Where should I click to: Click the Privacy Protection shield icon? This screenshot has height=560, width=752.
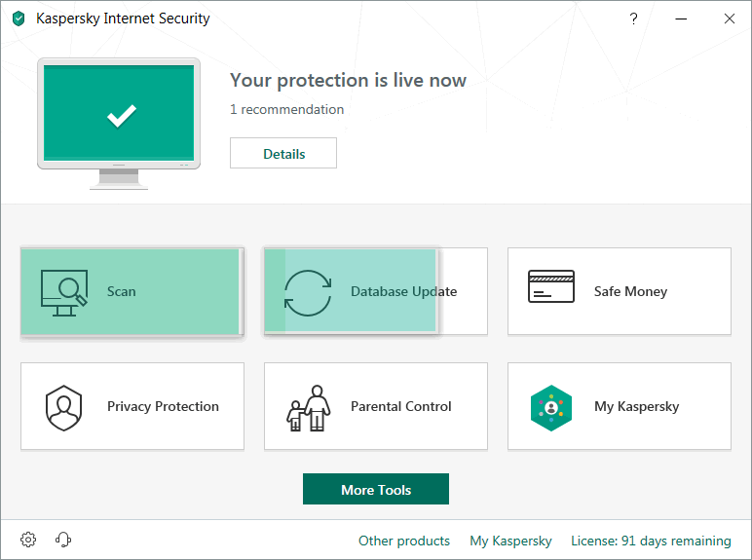(x=63, y=408)
